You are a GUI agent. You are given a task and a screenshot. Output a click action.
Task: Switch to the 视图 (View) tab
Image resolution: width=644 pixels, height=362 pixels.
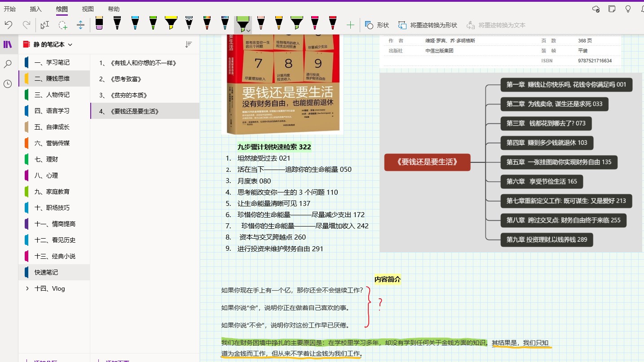(x=88, y=9)
